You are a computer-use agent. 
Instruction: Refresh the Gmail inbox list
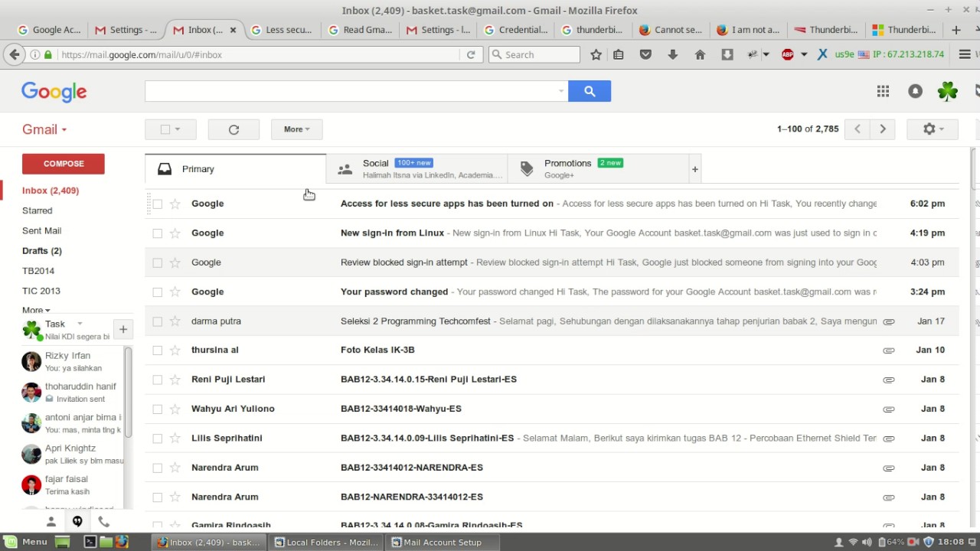234,129
